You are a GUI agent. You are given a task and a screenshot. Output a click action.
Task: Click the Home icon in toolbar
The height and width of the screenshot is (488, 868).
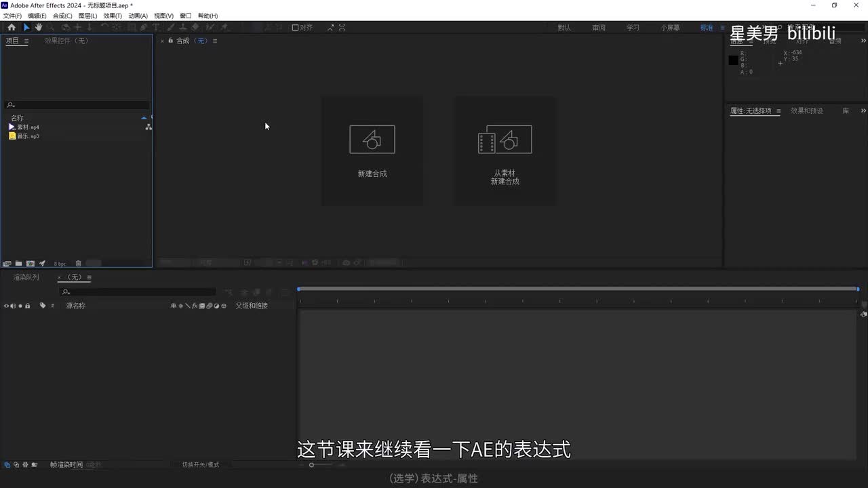(12, 27)
